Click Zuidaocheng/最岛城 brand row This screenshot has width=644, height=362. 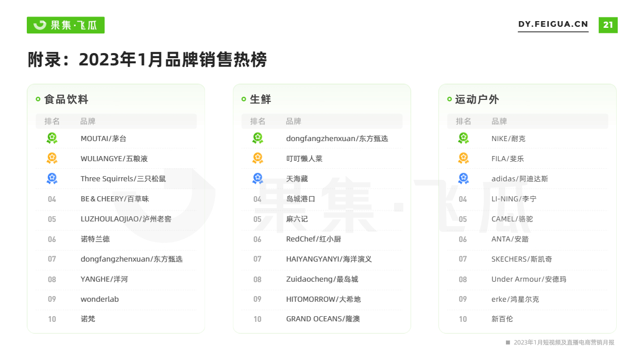pos(322,279)
